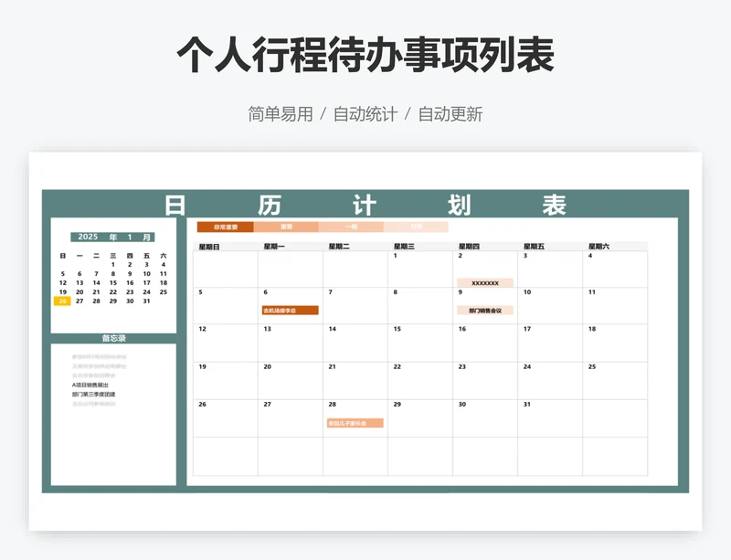Click the 备忘录 memo section header

coord(113,338)
